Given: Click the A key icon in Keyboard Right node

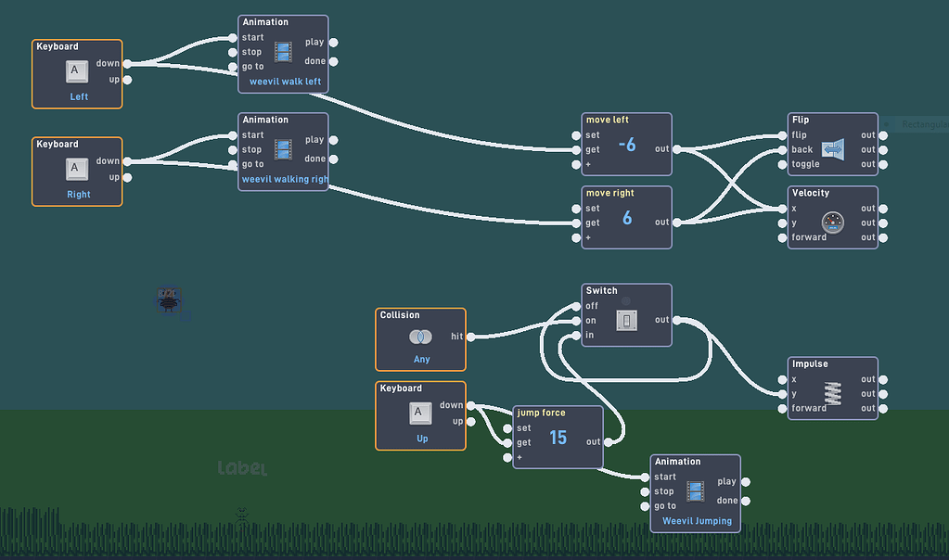Looking at the screenshot, I should click(x=77, y=170).
